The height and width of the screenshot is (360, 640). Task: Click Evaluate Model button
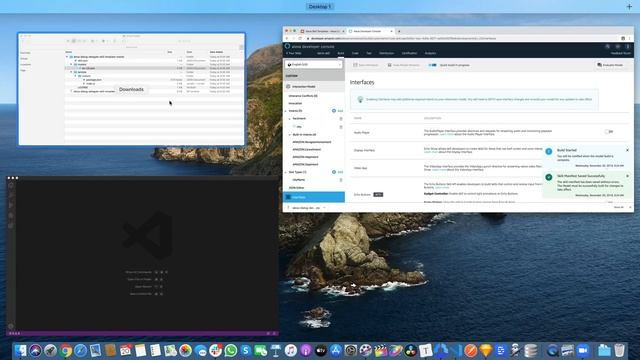click(x=610, y=65)
